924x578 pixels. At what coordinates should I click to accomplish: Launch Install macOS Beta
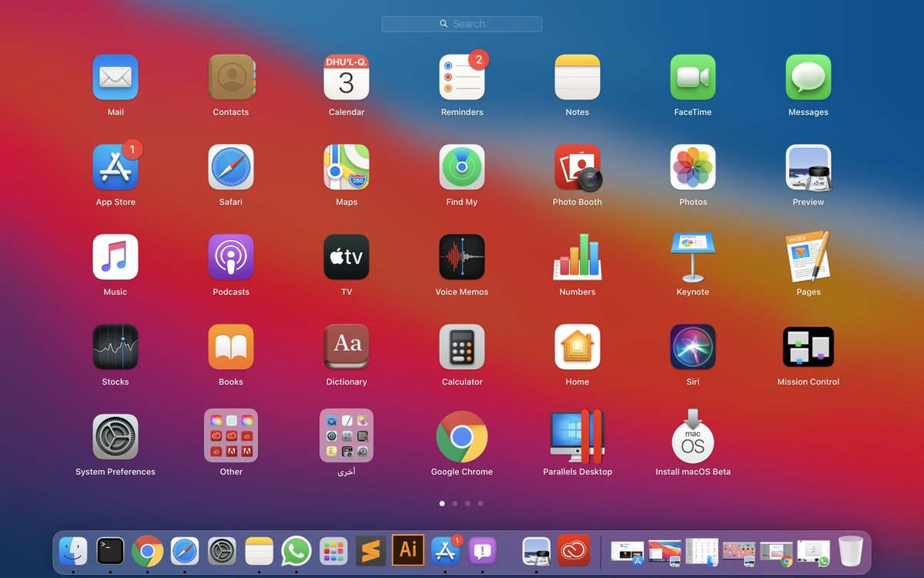coord(693,437)
